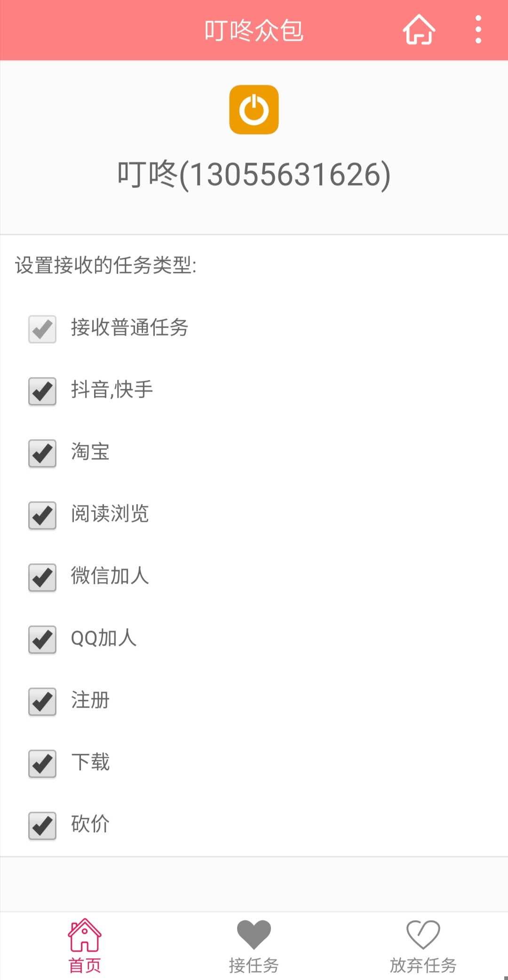Tap the 叮咚(13055631626) account name
Screen dimensions: 508x980
(x=254, y=174)
